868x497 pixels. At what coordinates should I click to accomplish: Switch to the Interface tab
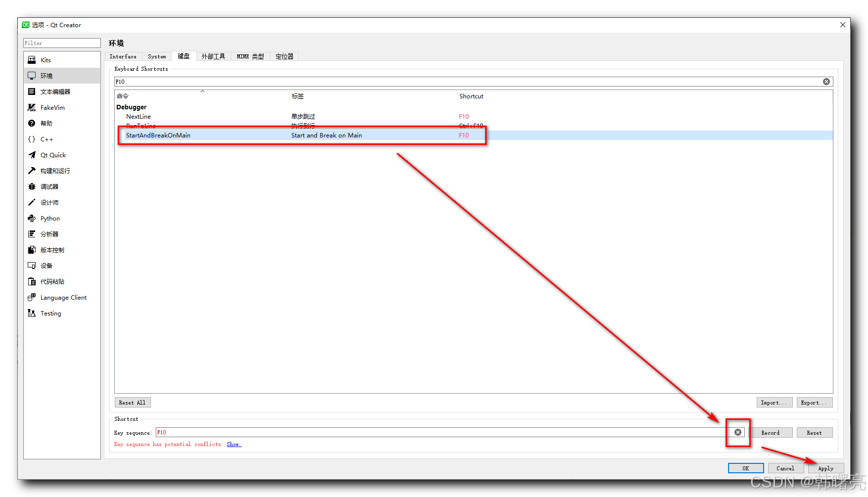(x=123, y=56)
